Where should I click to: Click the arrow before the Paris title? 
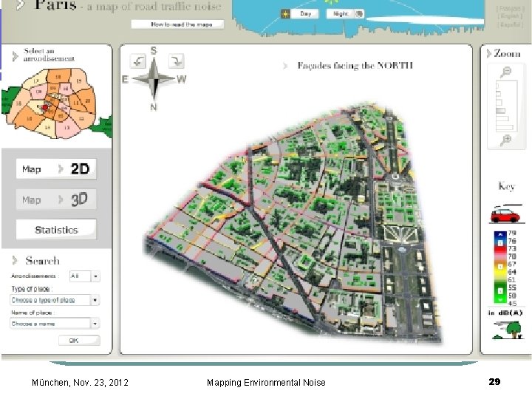point(21,4)
